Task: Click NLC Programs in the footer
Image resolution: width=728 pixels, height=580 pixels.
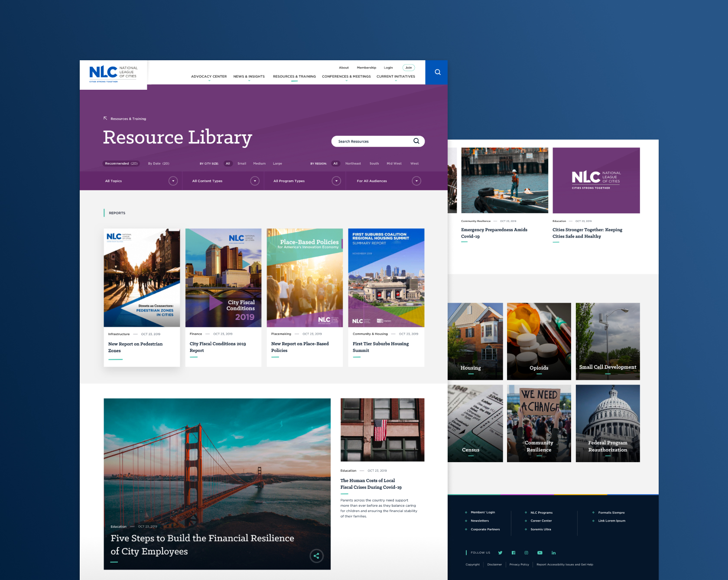Action: 542,512
